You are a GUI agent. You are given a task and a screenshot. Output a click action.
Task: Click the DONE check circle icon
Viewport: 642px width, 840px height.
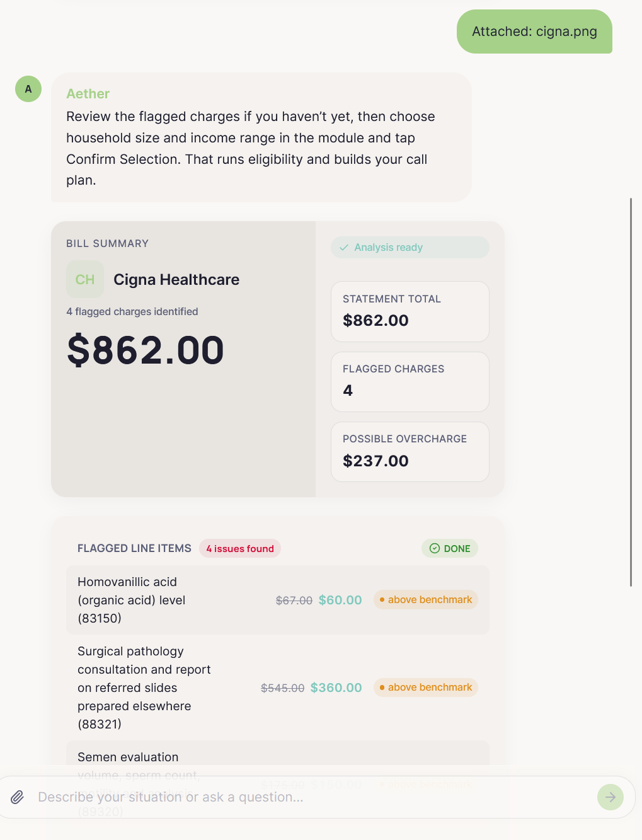click(x=435, y=548)
